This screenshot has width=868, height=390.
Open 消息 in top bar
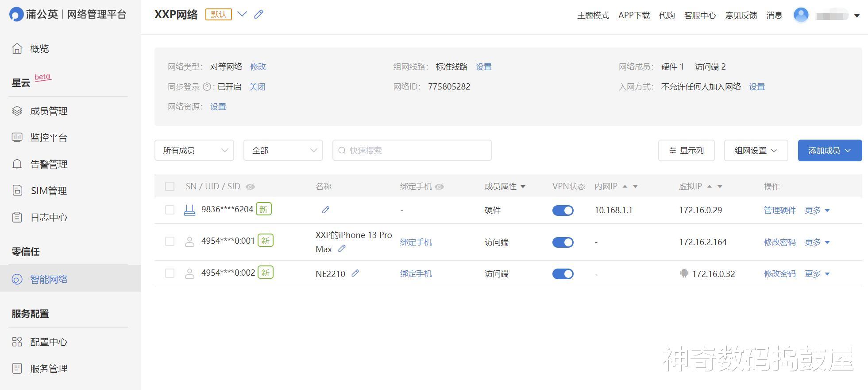pos(775,16)
